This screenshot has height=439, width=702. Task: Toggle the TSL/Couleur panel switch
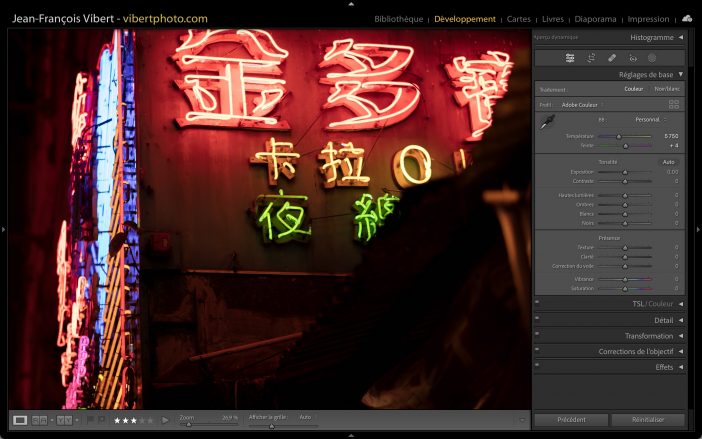click(537, 303)
